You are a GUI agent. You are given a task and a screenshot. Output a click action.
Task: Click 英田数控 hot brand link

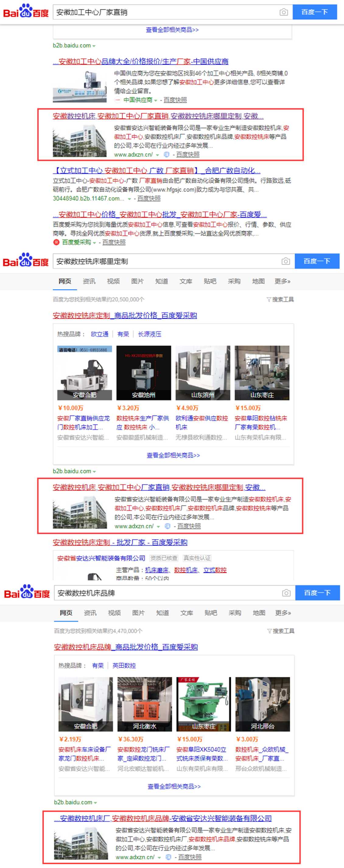[124, 666]
